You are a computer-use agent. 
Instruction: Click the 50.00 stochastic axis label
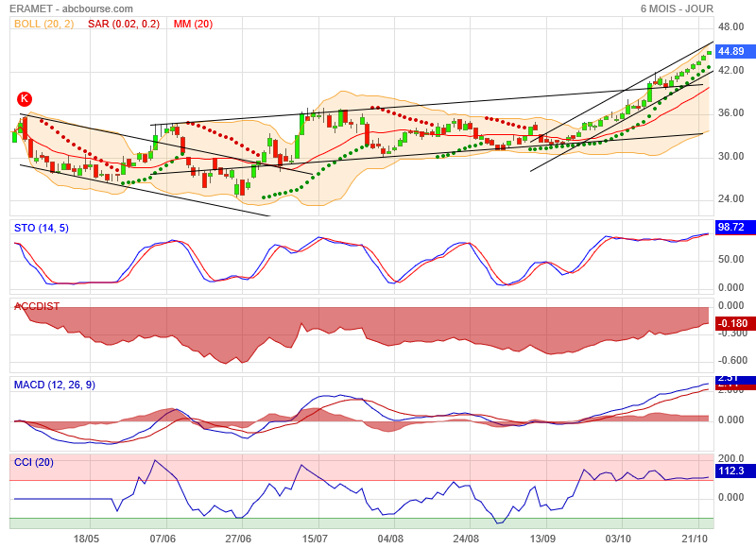(730, 259)
